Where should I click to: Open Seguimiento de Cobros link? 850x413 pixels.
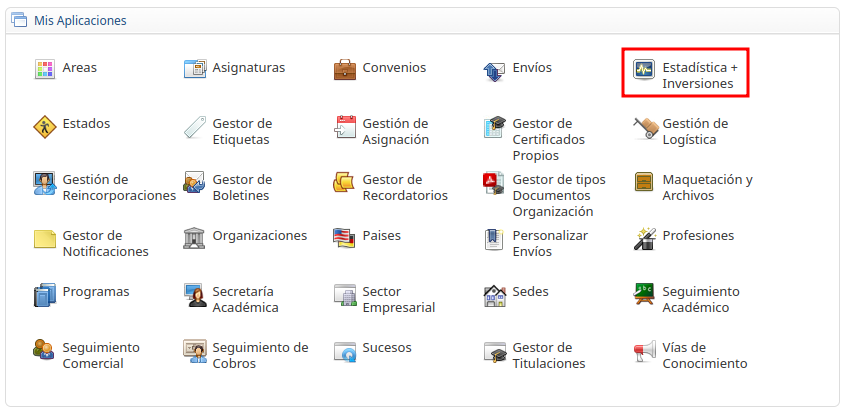260,356
